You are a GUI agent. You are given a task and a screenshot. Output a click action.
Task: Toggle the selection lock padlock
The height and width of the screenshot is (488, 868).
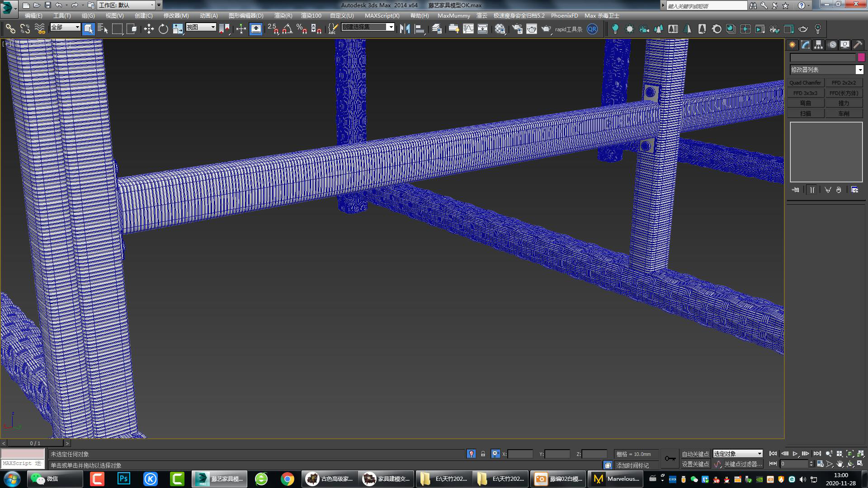coord(483,454)
